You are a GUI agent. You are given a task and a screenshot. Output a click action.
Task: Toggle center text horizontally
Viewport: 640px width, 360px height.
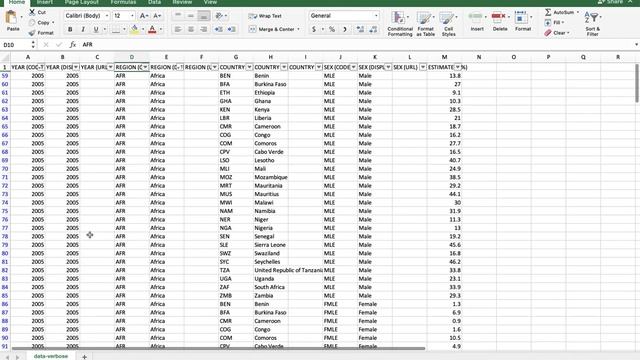tap(191, 29)
